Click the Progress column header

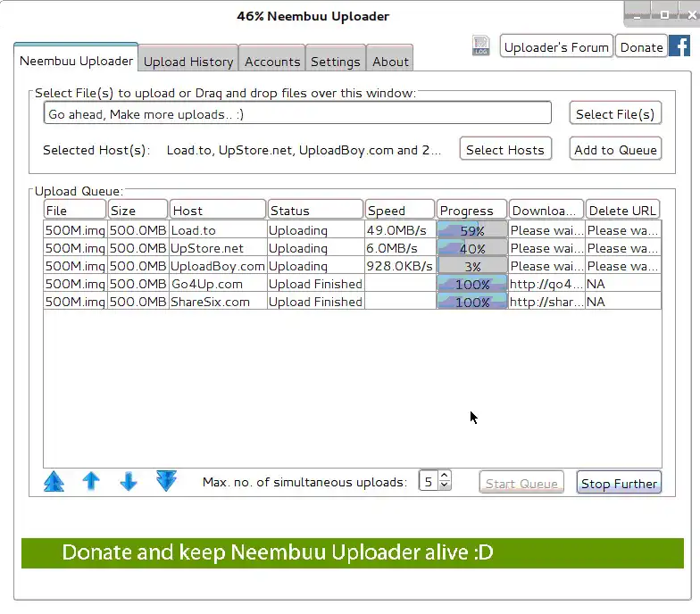(x=471, y=211)
